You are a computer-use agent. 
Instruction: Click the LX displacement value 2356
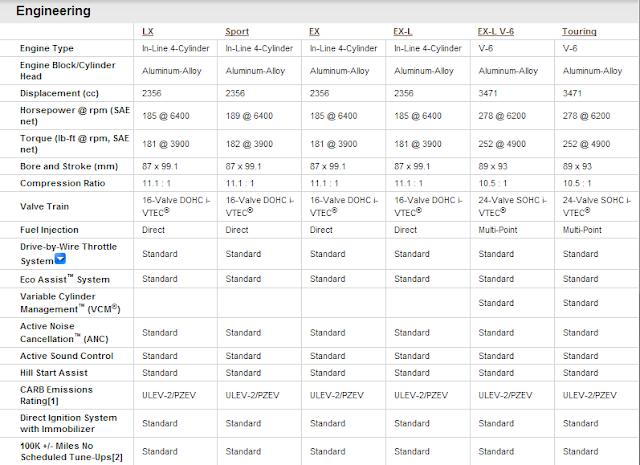(x=151, y=93)
